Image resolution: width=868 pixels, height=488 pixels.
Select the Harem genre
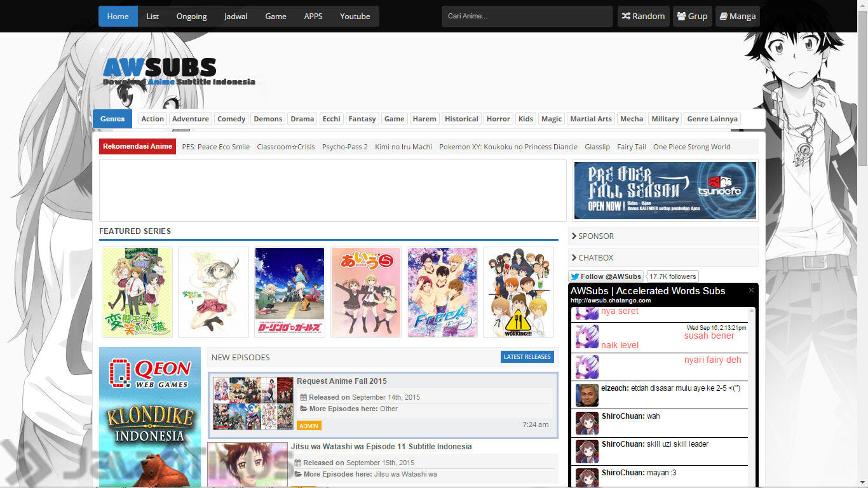tap(424, 119)
